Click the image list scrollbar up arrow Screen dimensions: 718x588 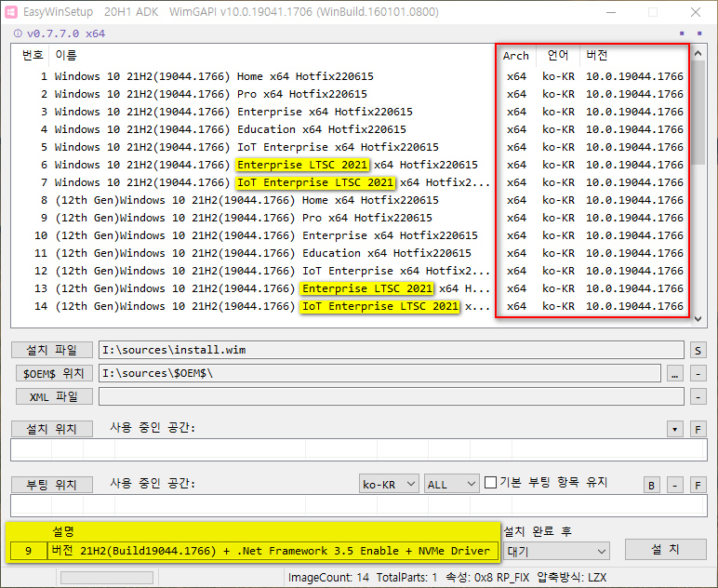[698, 53]
